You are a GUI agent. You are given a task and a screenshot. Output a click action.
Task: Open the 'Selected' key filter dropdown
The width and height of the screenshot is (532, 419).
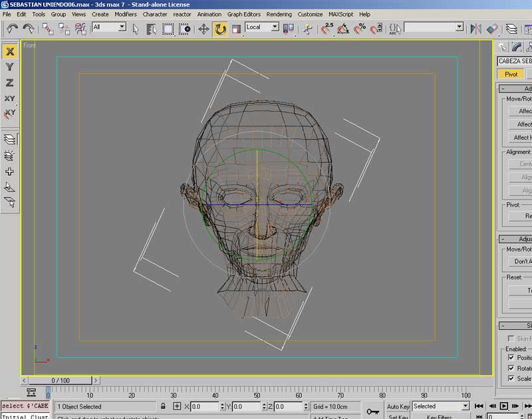[x=465, y=406]
